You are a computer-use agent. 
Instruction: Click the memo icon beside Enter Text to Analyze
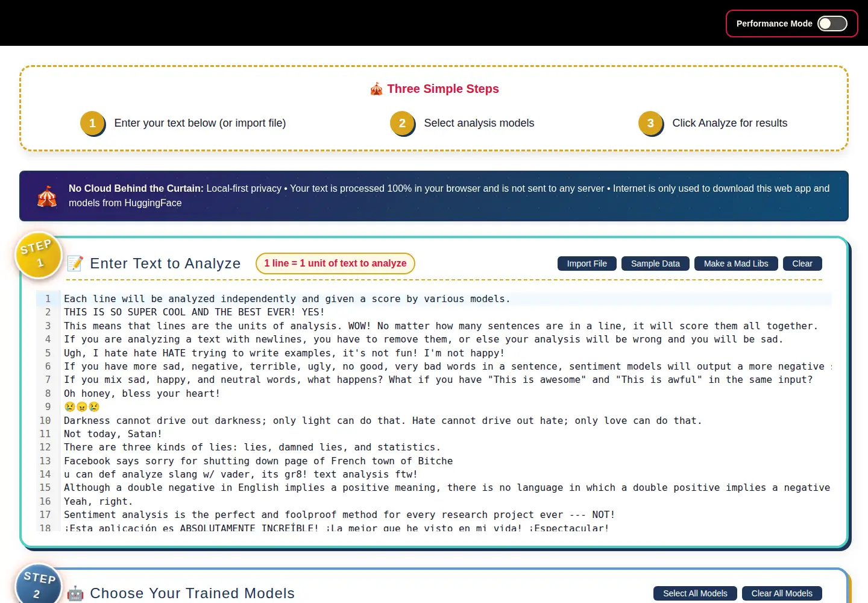click(x=75, y=264)
